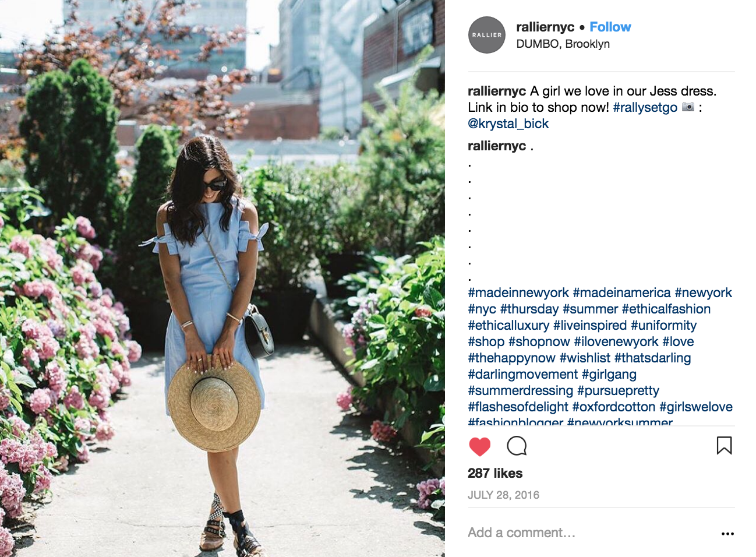Click the post photo of blue dress
756x557 pixels.
(x=222, y=278)
